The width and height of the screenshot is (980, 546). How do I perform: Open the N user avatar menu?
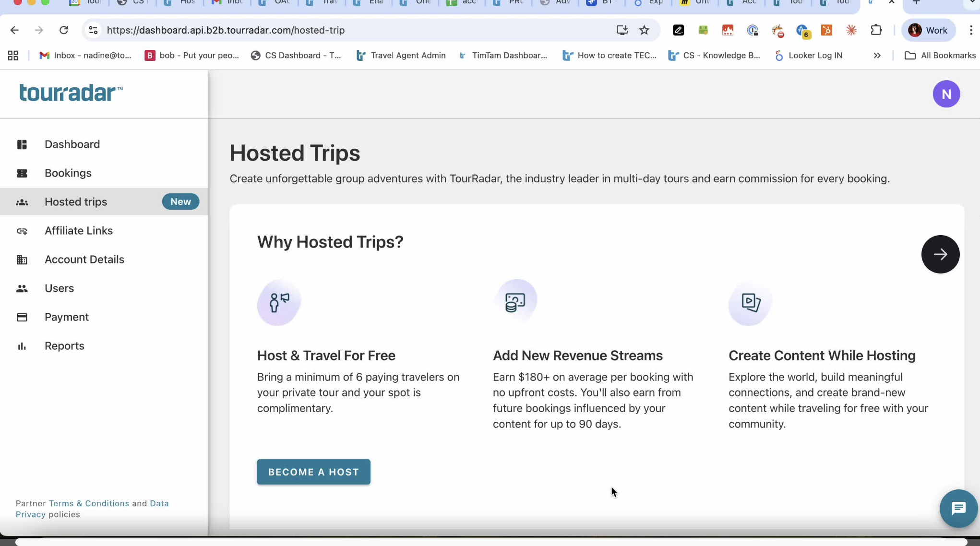[x=946, y=94]
